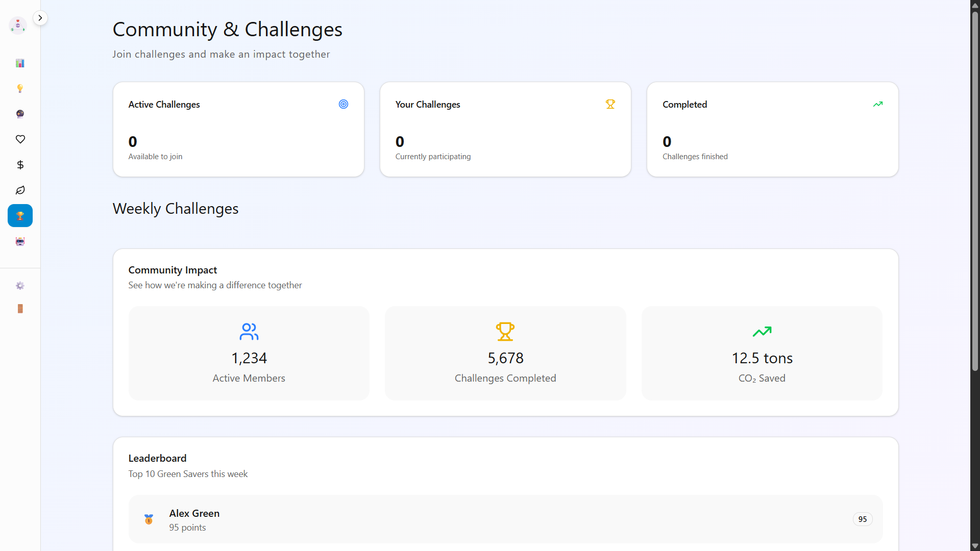Click the Active Challenges card
Image resolution: width=980 pixels, height=551 pixels.
click(x=238, y=130)
